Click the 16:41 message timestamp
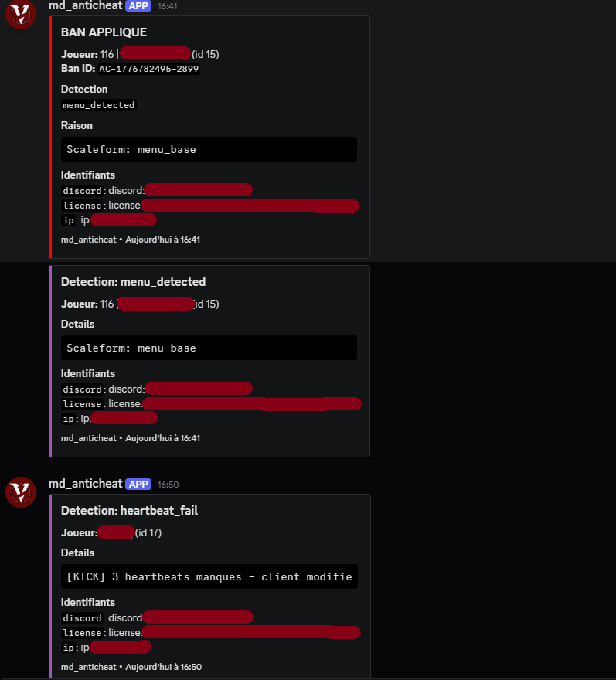 tap(168, 6)
